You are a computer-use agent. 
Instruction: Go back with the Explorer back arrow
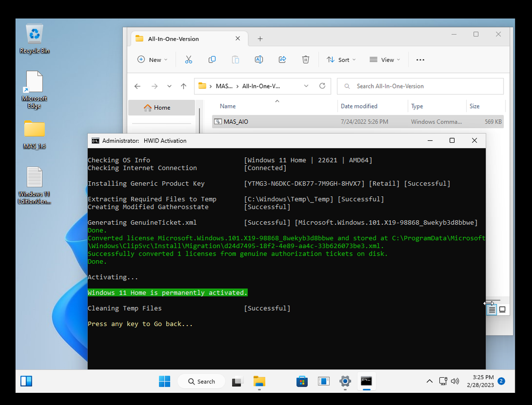(x=137, y=86)
